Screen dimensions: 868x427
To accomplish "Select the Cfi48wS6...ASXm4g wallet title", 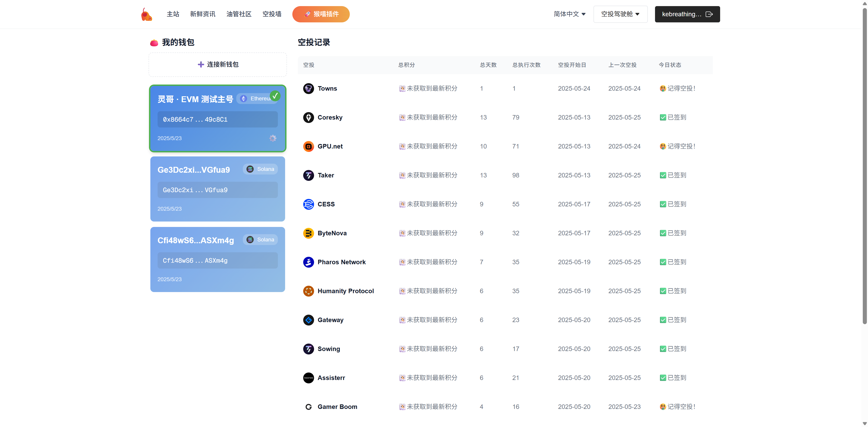I will [196, 240].
